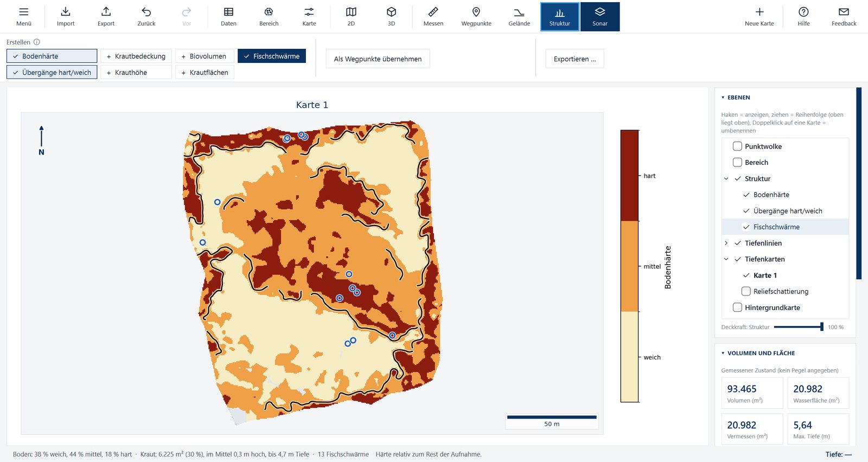Enable the Hintergrundkarte checkbox
The height and width of the screenshot is (462, 868).
737,307
